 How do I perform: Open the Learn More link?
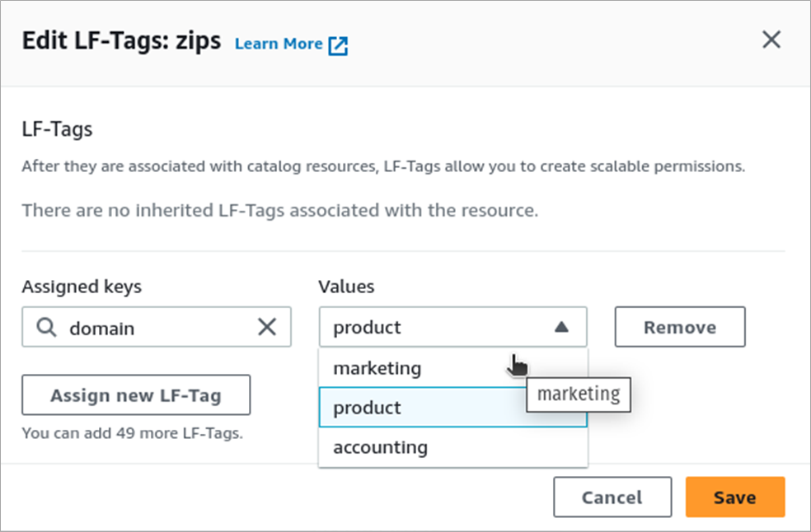[x=278, y=44]
